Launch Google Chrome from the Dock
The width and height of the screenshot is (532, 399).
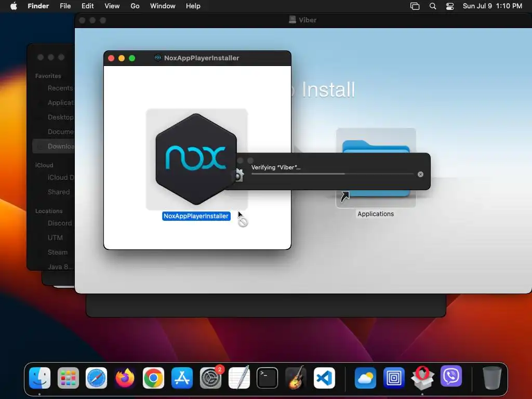coord(153,378)
